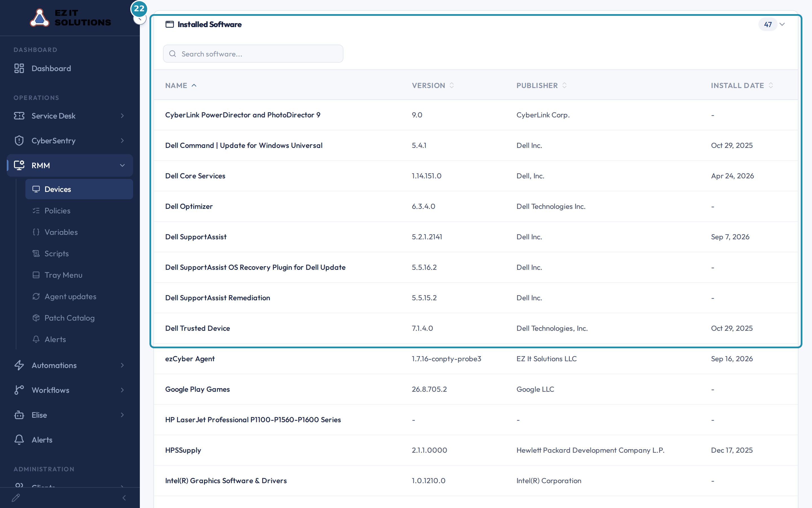812x508 pixels.
Task: Click the Installed Software window icon
Action: pos(170,25)
